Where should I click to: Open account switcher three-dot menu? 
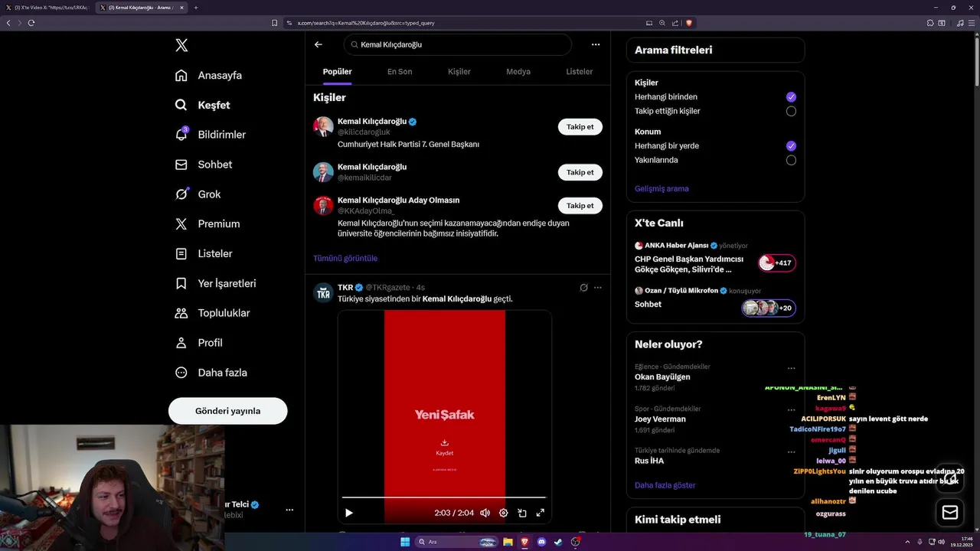(x=289, y=510)
